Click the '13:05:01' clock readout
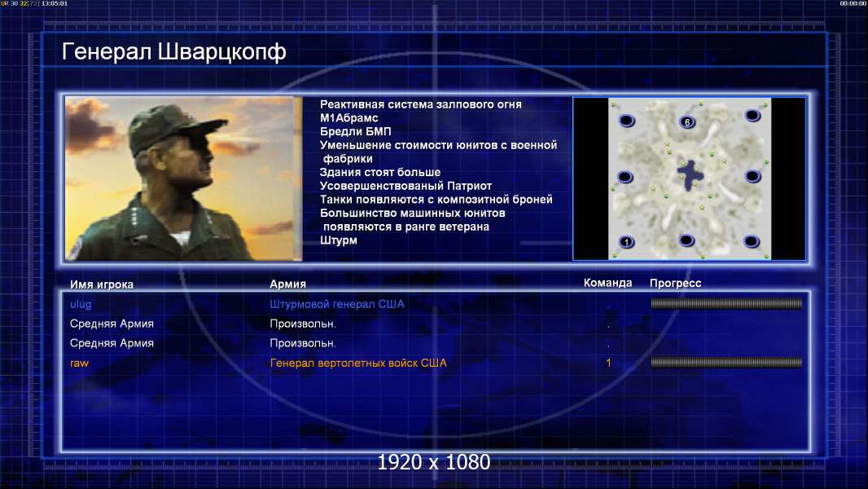Viewport: 868px width, 489px height. pyautogui.click(x=55, y=3)
